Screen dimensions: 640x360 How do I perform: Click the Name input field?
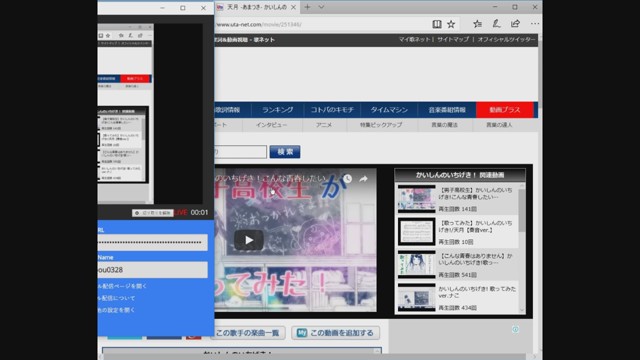click(x=153, y=270)
